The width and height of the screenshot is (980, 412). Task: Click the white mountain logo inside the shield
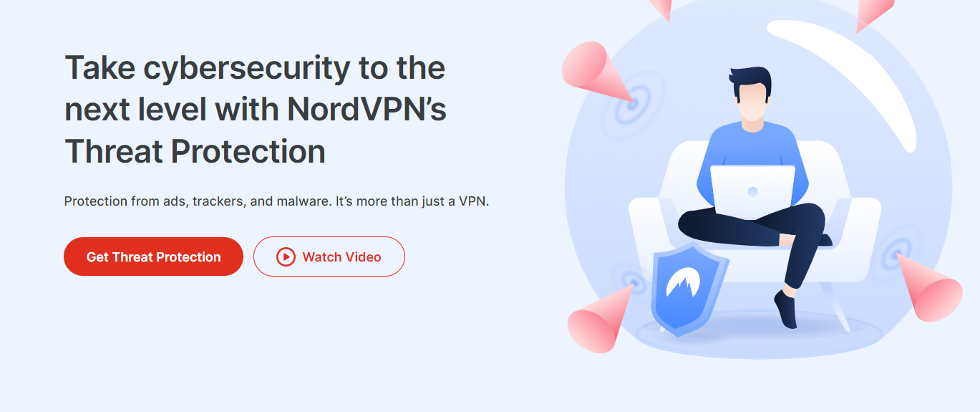pos(684,283)
